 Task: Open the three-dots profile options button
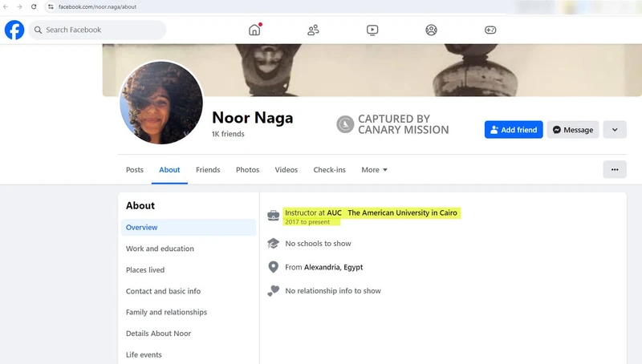615,170
